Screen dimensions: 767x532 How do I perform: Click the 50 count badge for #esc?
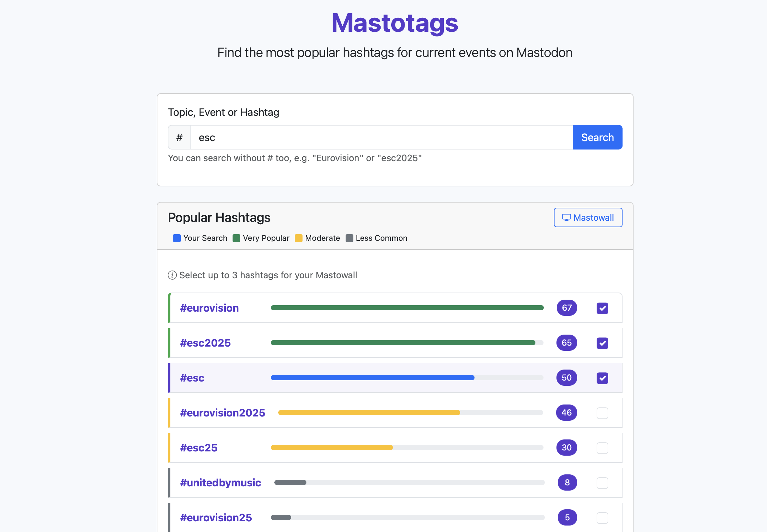pyautogui.click(x=567, y=378)
